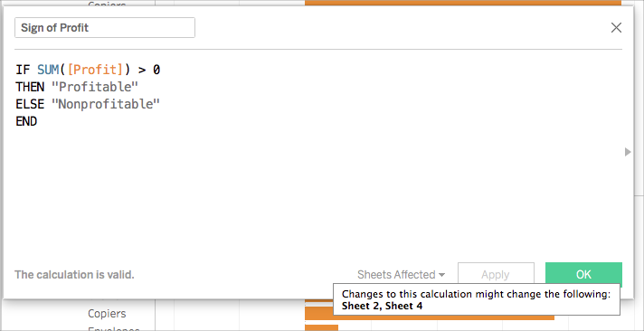Click the "Profitable" string in the formula

(x=94, y=87)
